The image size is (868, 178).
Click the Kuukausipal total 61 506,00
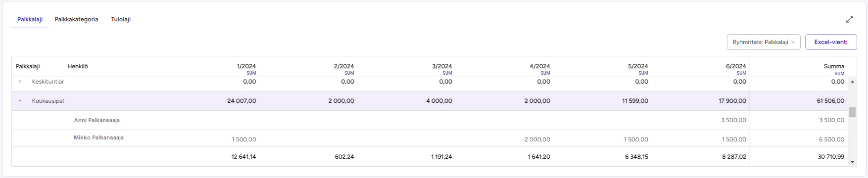pyautogui.click(x=830, y=101)
